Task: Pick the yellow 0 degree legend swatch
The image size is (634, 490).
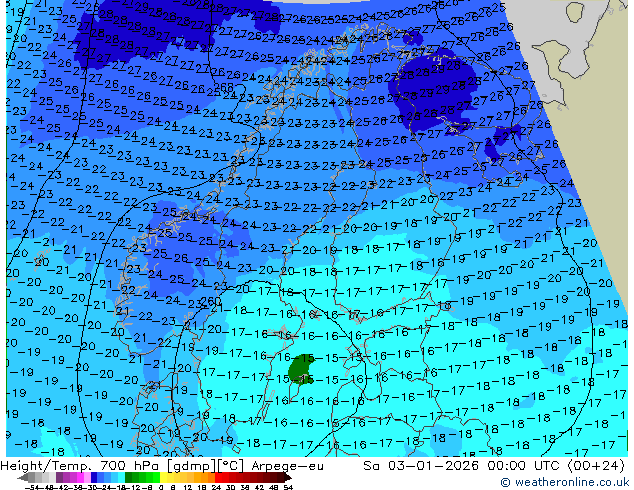Action: tap(163, 477)
